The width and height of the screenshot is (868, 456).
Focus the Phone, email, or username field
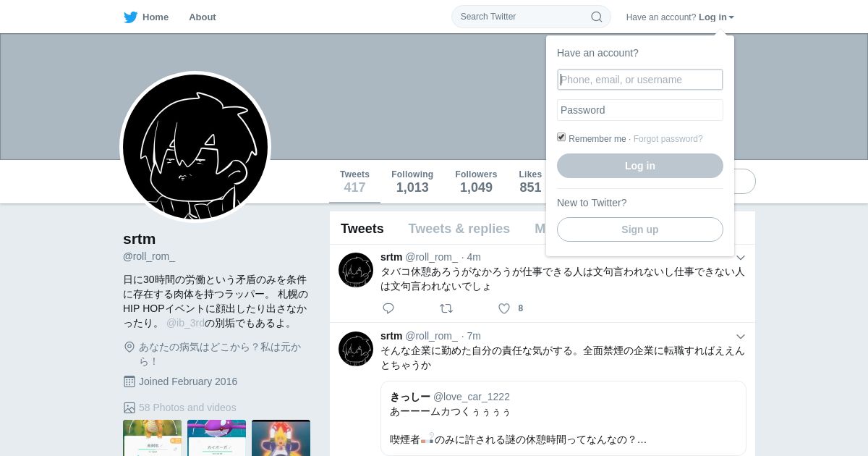click(x=640, y=80)
